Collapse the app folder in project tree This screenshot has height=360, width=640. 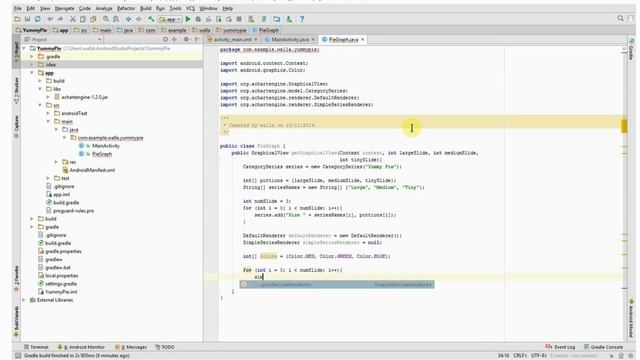(x=32, y=73)
